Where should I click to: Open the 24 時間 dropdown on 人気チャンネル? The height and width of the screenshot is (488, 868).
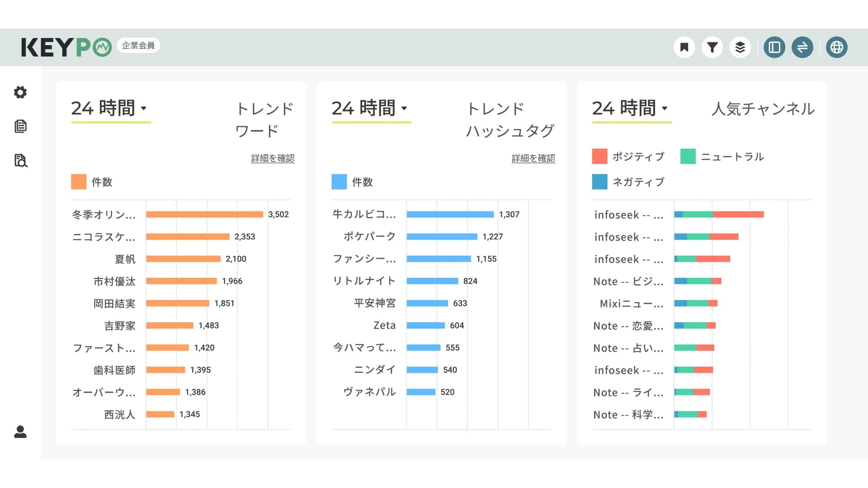point(631,108)
